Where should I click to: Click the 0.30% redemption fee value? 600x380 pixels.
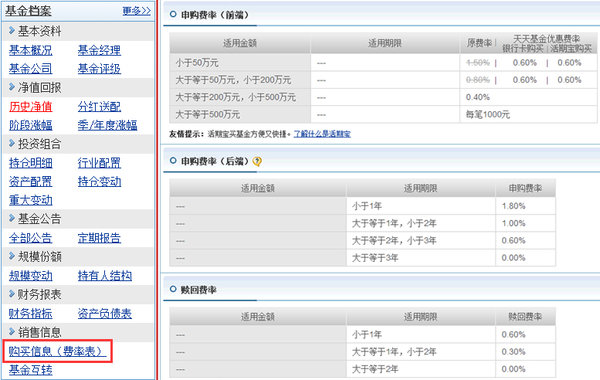[x=514, y=352]
